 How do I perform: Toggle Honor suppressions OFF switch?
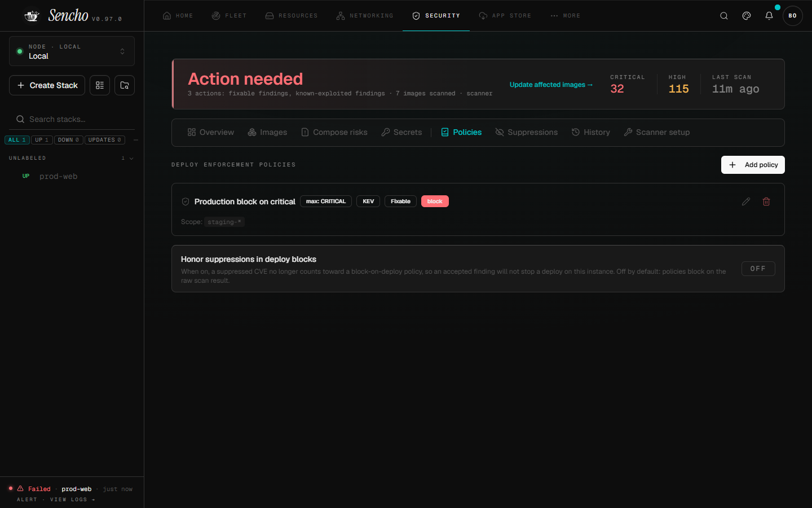(x=758, y=269)
